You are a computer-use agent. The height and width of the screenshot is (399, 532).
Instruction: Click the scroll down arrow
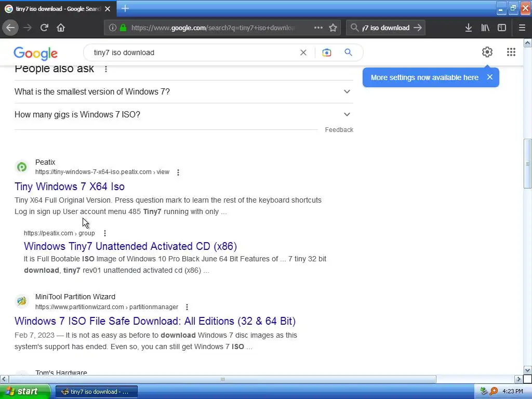pyautogui.click(x=528, y=370)
